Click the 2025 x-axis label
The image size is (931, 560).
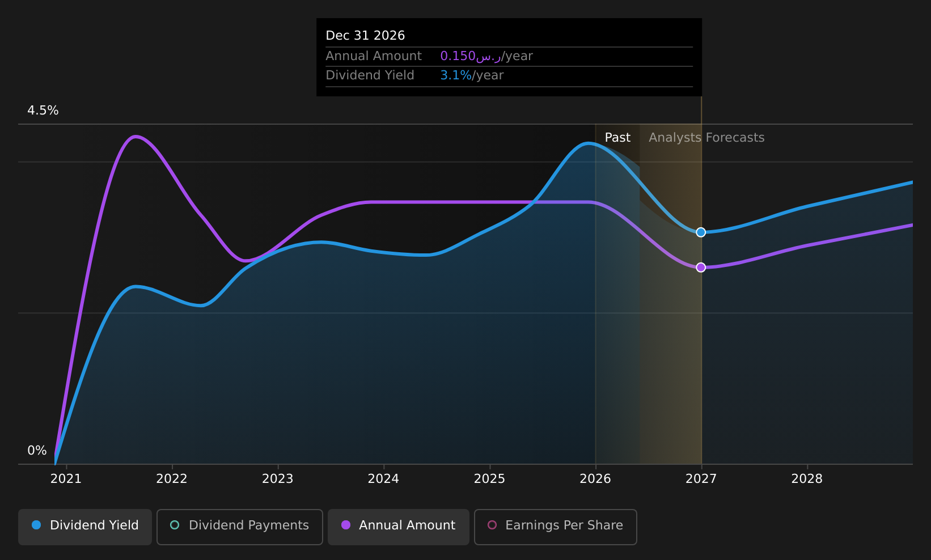click(x=489, y=479)
